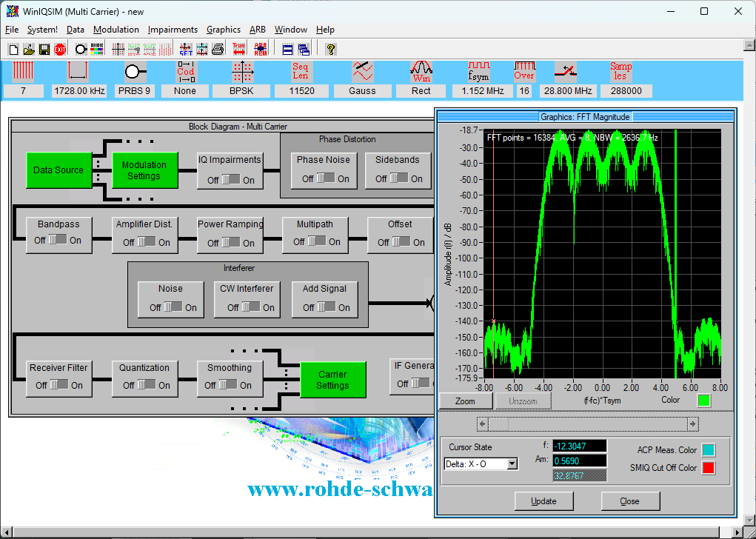The height and width of the screenshot is (539, 756).
Task: Open the ARB menu
Action: point(258,30)
